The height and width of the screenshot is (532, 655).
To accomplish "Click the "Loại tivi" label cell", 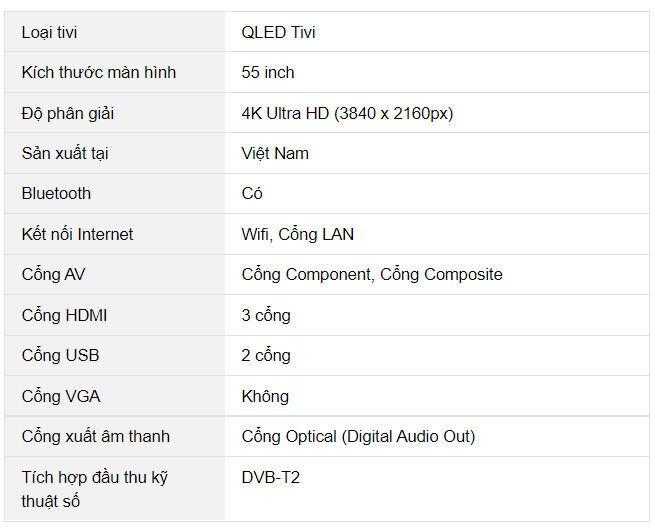I will tap(49, 32).
